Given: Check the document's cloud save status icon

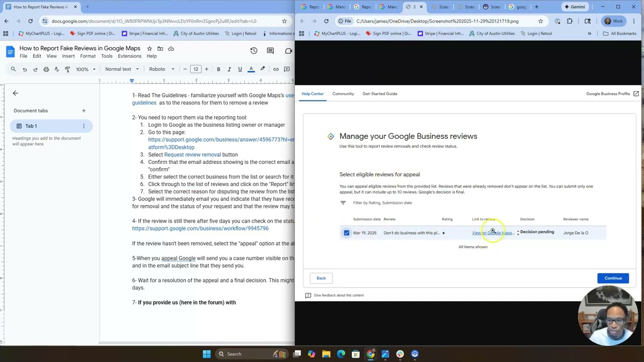Looking at the screenshot, I should pos(171,49).
